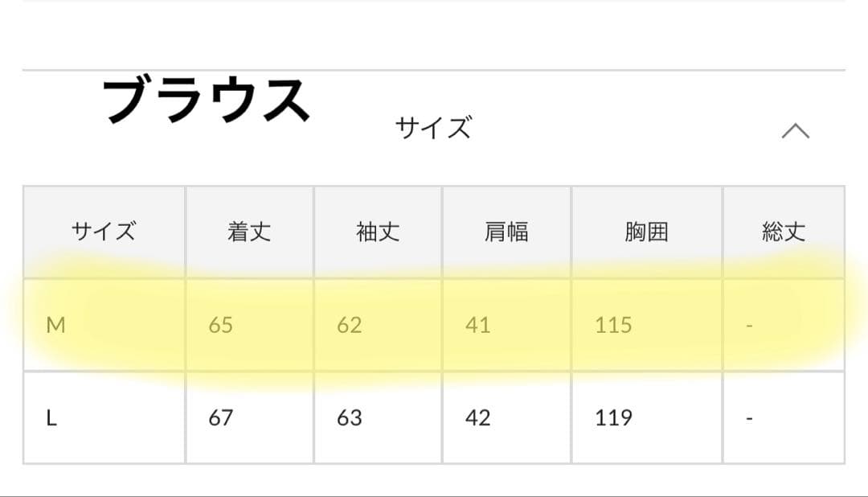This screenshot has width=868, height=497.
Task: Click the 41 shoulder width cell
Action: point(477,325)
